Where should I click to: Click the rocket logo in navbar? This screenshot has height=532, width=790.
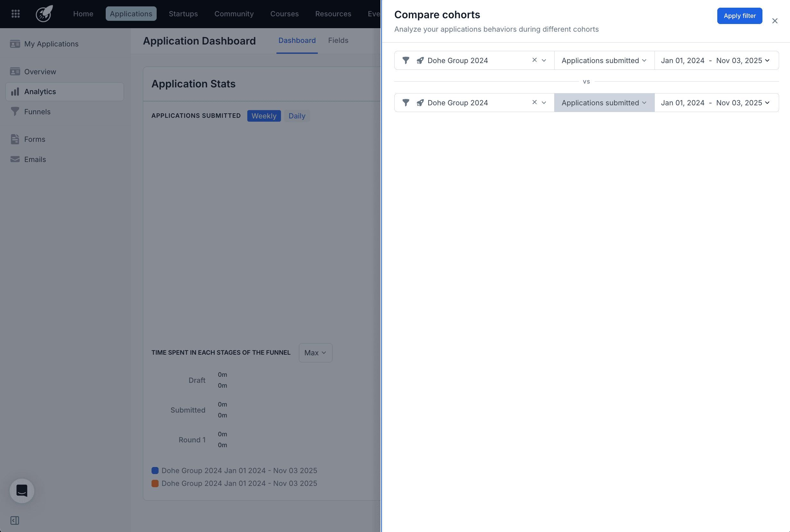(x=45, y=13)
